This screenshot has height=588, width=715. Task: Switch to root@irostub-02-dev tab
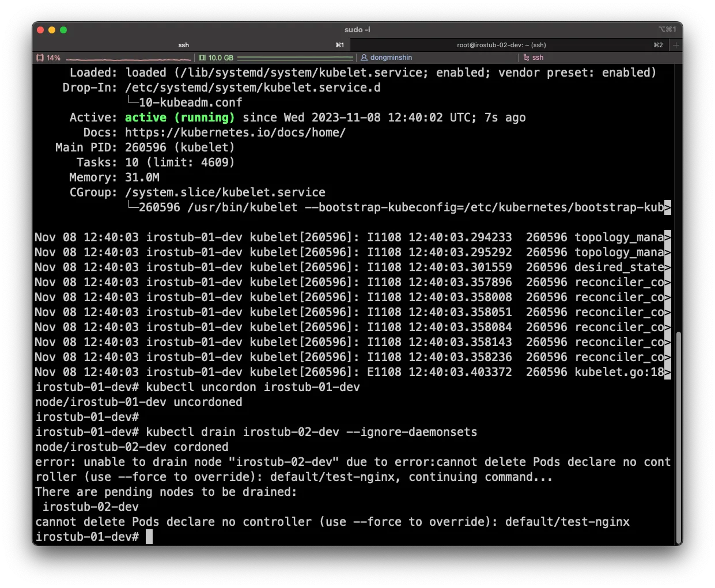click(x=501, y=45)
